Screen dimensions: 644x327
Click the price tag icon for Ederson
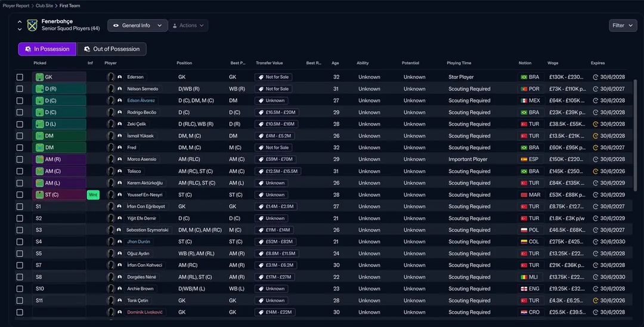click(261, 77)
